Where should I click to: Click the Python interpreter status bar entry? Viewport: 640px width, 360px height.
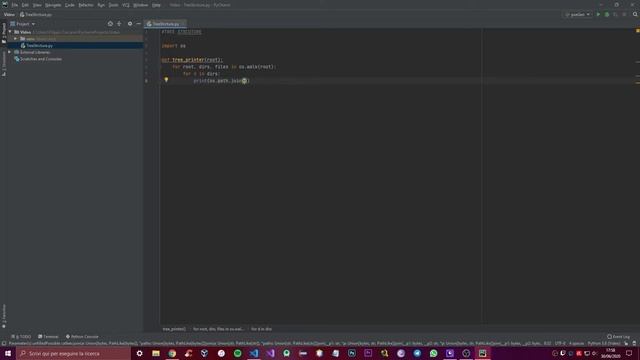[604, 344]
